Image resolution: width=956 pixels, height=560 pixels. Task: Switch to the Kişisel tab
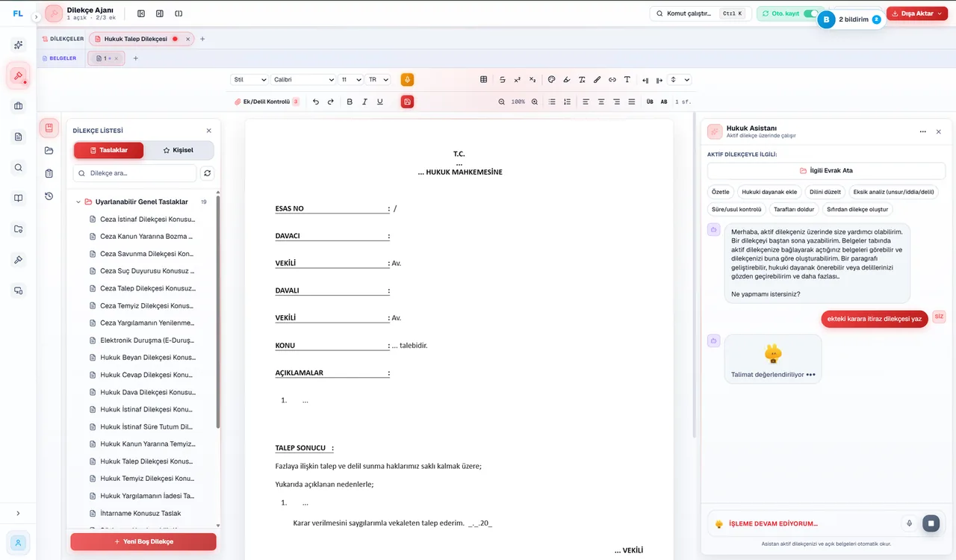pyautogui.click(x=179, y=150)
